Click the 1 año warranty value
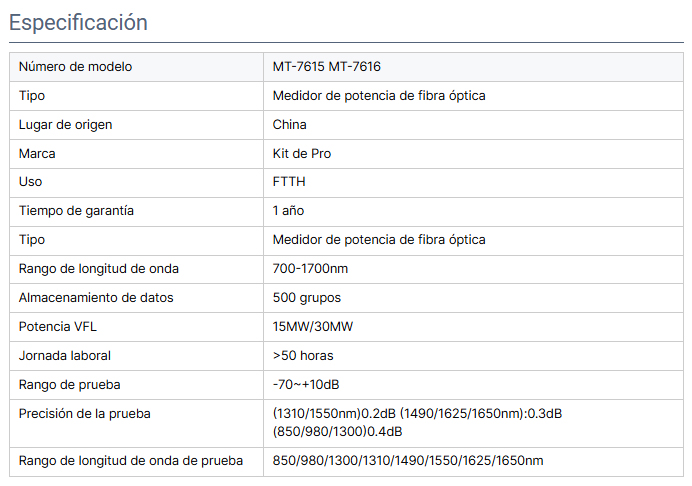 click(288, 211)
